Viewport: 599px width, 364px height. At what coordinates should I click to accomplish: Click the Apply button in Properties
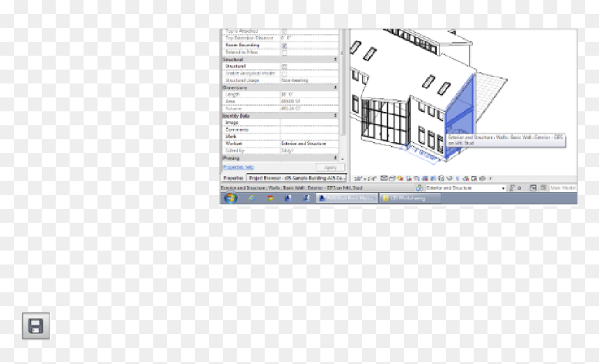point(330,168)
